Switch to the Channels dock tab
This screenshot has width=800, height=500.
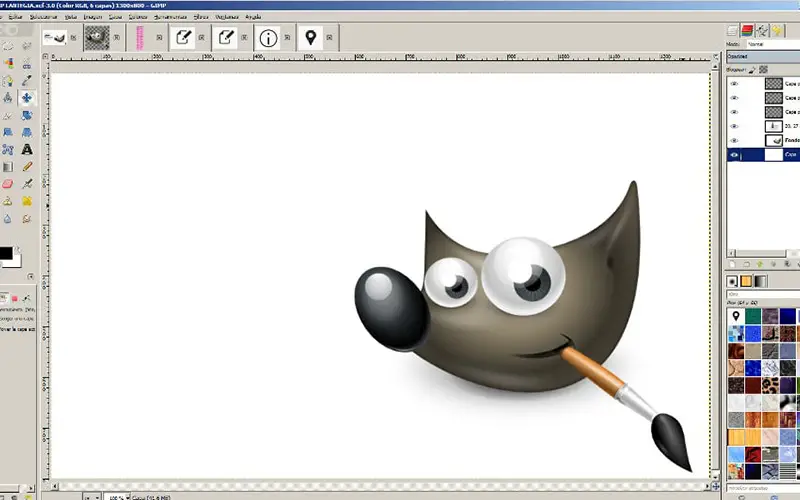click(747, 31)
